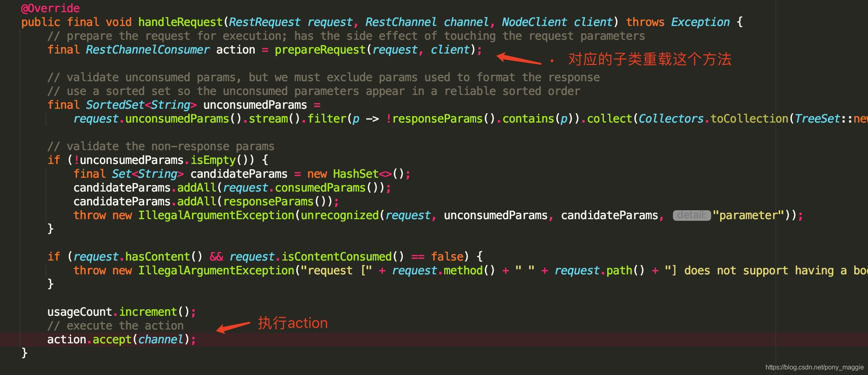Viewport: 868px width, 375px height.
Task: Click the prepareRequest method call
Action: [x=320, y=50]
